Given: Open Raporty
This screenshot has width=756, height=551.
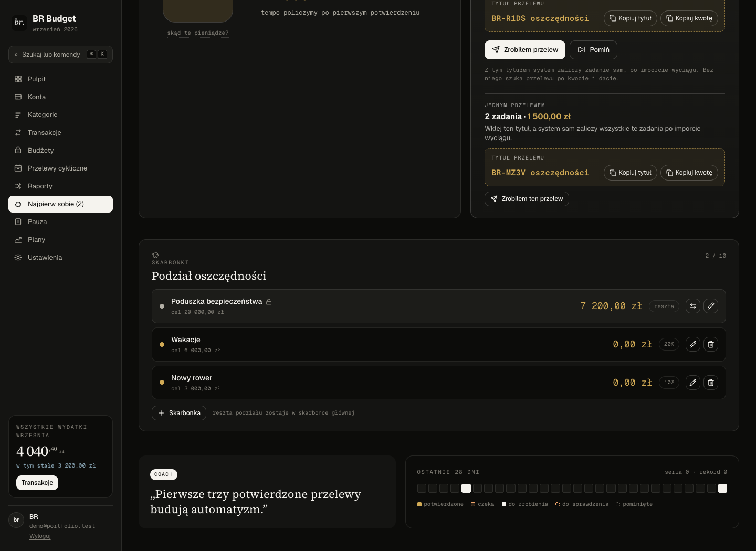Looking at the screenshot, I should tap(60, 186).
